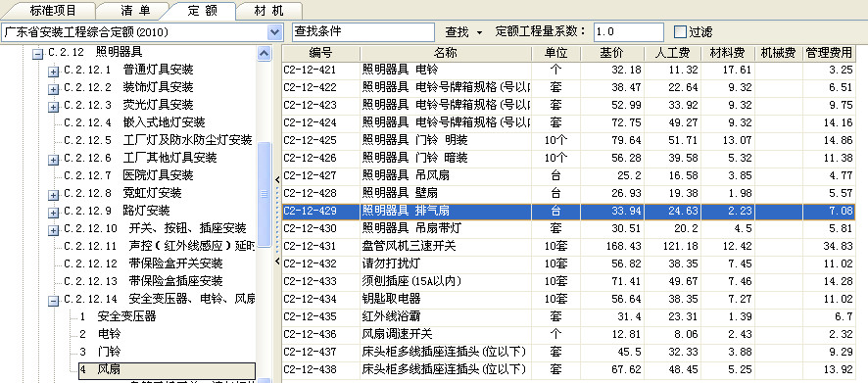Select row 照明器具 壁扇

click(x=568, y=193)
